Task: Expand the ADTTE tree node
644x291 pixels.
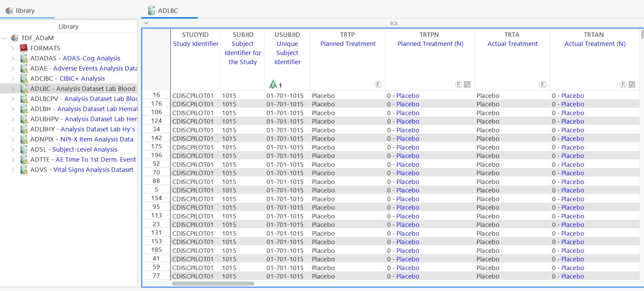Action: (x=13, y=160)
